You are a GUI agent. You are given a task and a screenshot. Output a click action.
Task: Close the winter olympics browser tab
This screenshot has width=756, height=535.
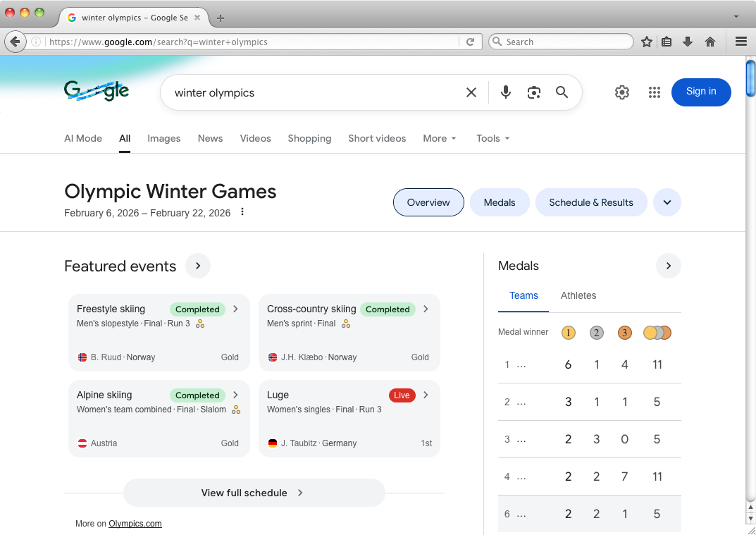(x=197, y=18)
